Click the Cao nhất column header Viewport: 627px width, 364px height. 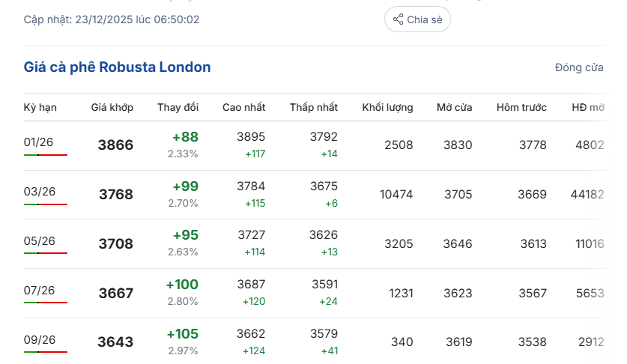243,107
